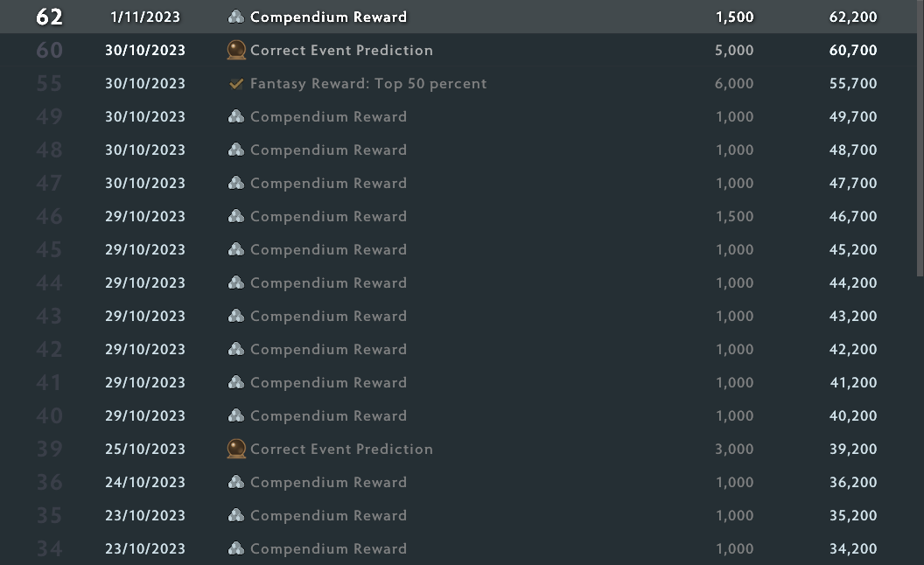Click the 1/11/2023 date on the top row
The width and height of the screenshot is (924, 565).
point(145,15)
